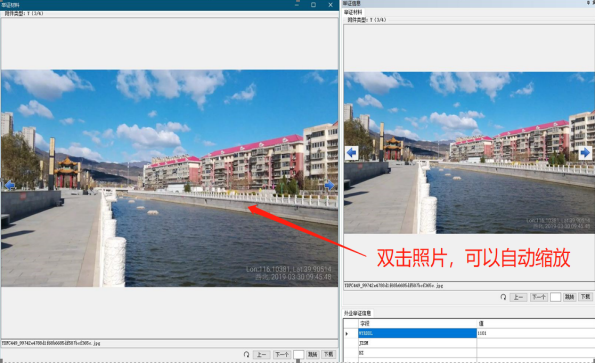The width and height of the screenshot is (595, 363).
Task: Click the left arrow on the right panel photo
Action: tap(352, 153)
